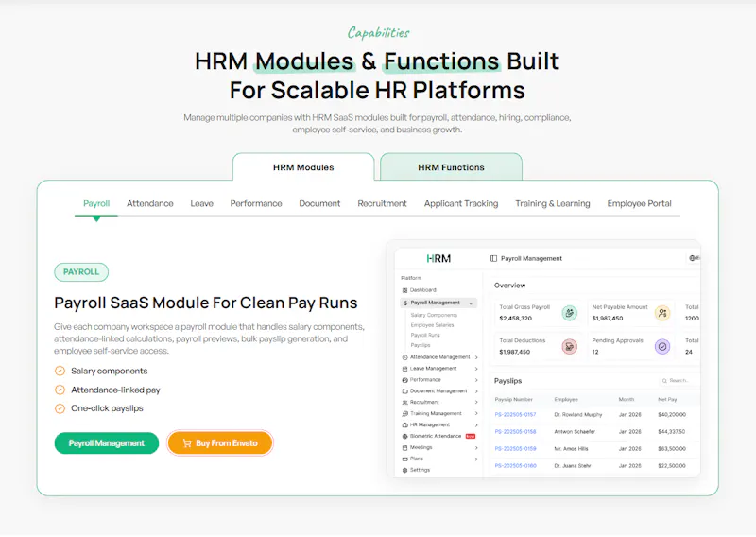Click the Buy From Envato button

click(x=220, y=443)
